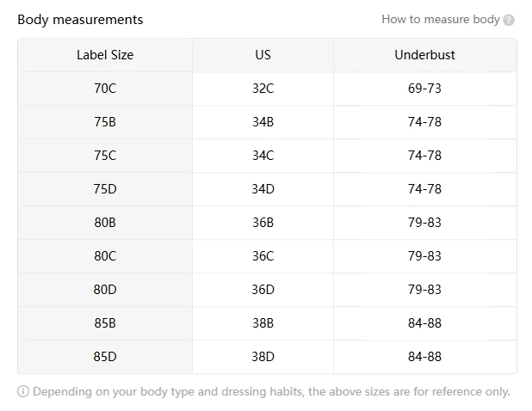Click the info icon beside the disclaimer
Image resolution: width=532 pixels, height=411 pixels.
pyautogui.click(x=23, y=392)
